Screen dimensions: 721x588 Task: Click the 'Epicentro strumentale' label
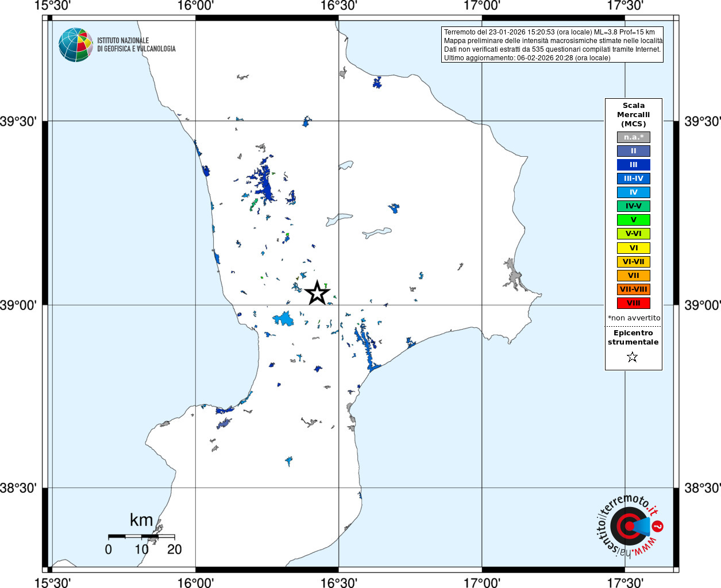point(633,338)
